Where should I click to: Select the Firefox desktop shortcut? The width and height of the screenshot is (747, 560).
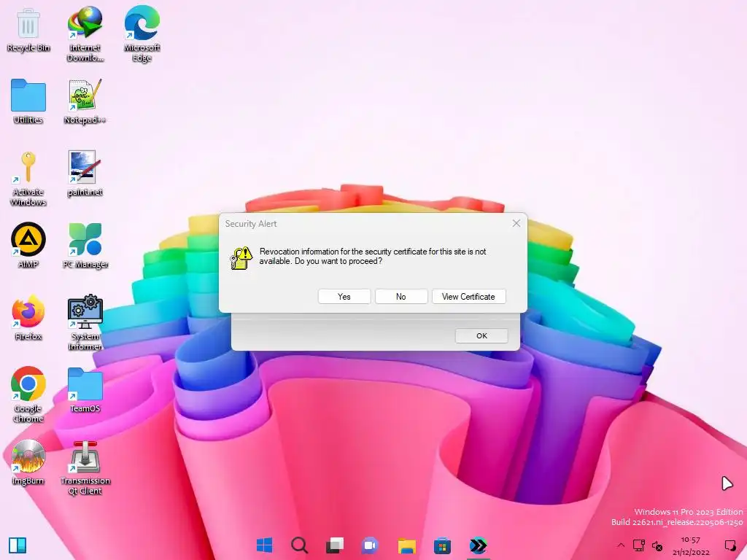pyautogui.click(x=28, y=318)
